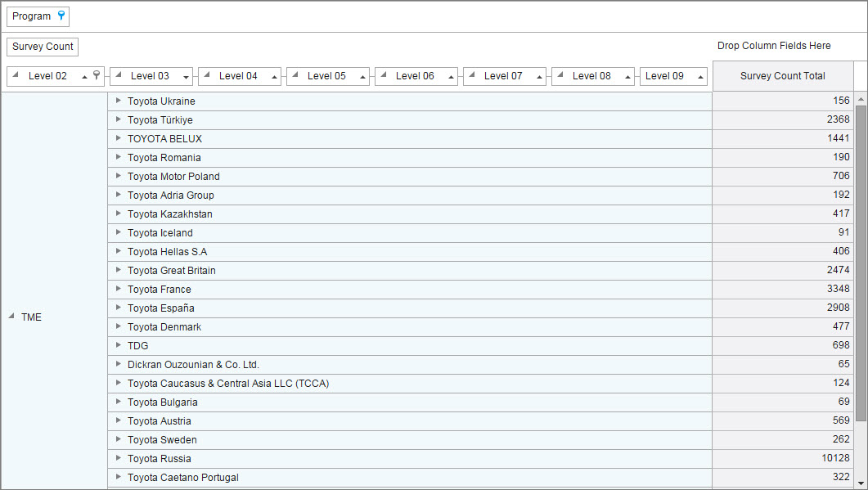Click the Survey Count Total column header
The width and height of the screenshot is (868, 490).
pos(783,76)
